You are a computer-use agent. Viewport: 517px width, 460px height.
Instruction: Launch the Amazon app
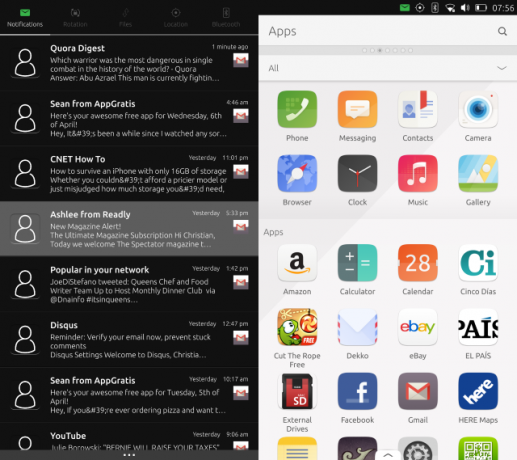[x=297, y=263]
